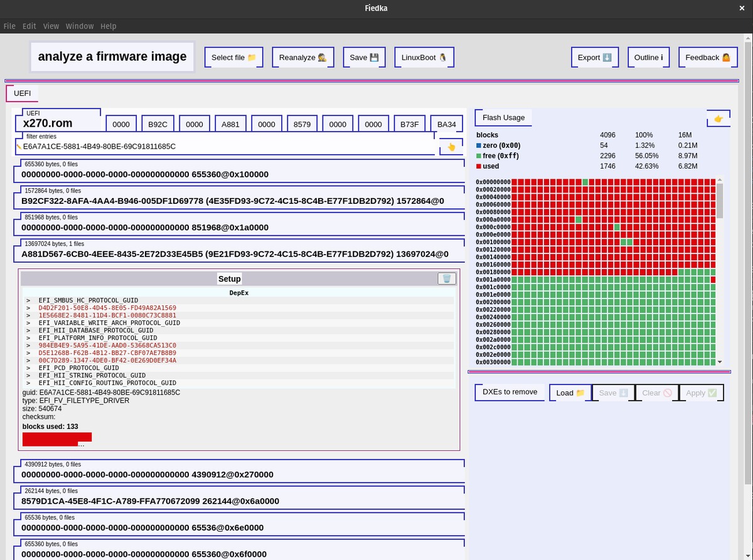Select EFI_PCD_PROTOCOL_GUID row
This screenshot has width=753, height=560.
coord(240,368)
